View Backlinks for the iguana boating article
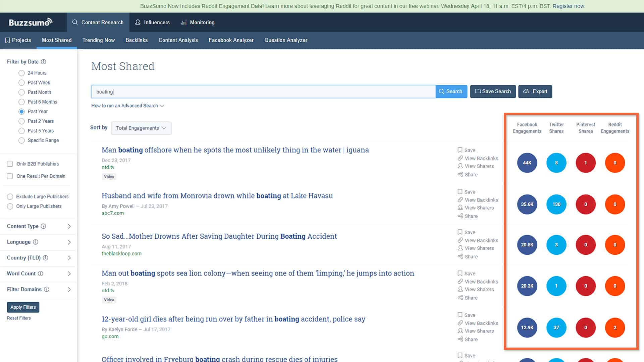The width and height of the screenshot is (644, 362). [x=481, y=158]
